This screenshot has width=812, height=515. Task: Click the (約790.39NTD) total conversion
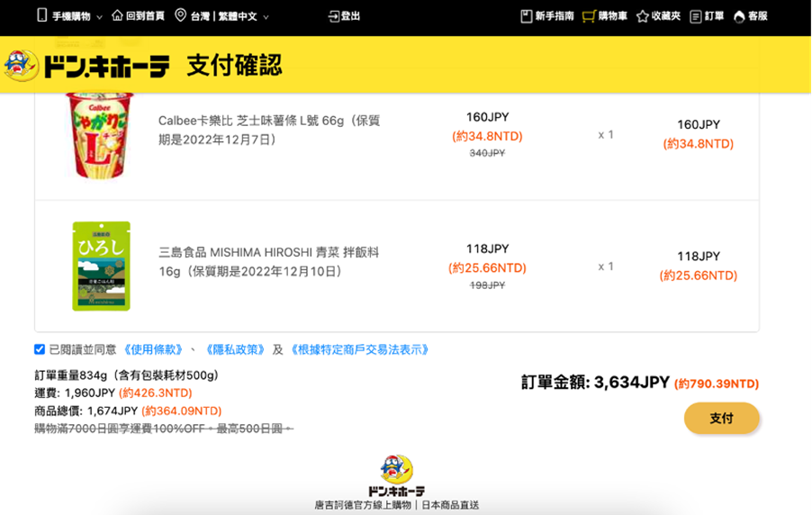click(x=717, y=384)
